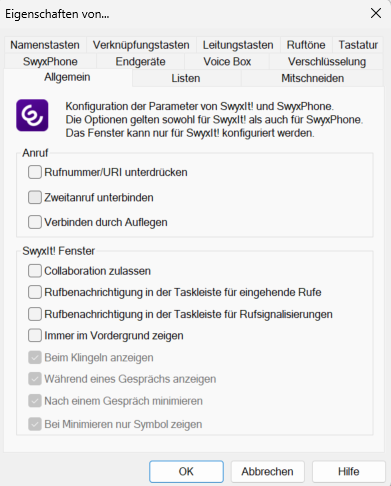
Task: Click the Abbrechen button
Action: [x=268, y=472]
